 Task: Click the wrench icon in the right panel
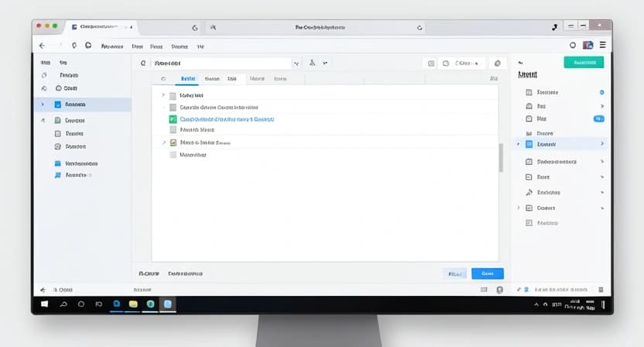pyautogui.click(x=529, y=192)
